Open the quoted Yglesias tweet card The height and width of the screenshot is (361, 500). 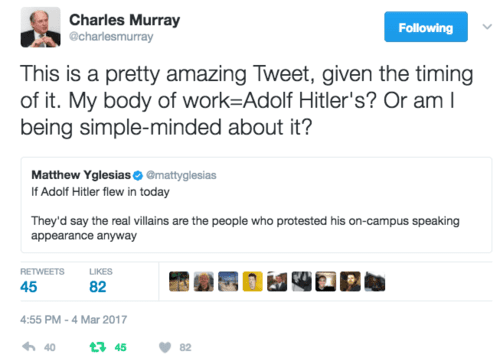click(256, 205)
